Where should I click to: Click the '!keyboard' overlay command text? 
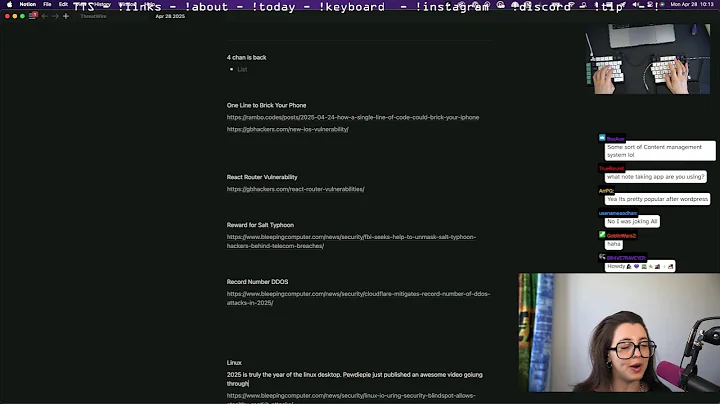(x=352, y=7)
